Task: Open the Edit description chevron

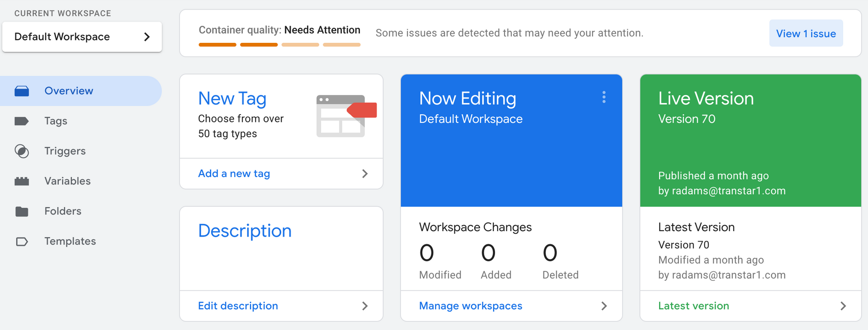Action: coord(365,306)
